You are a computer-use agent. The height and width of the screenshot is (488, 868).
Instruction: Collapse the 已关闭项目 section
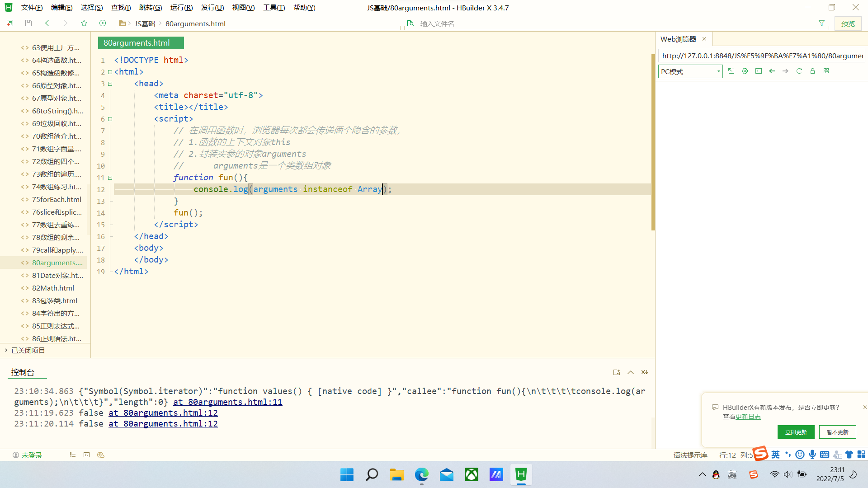point(6,350)
